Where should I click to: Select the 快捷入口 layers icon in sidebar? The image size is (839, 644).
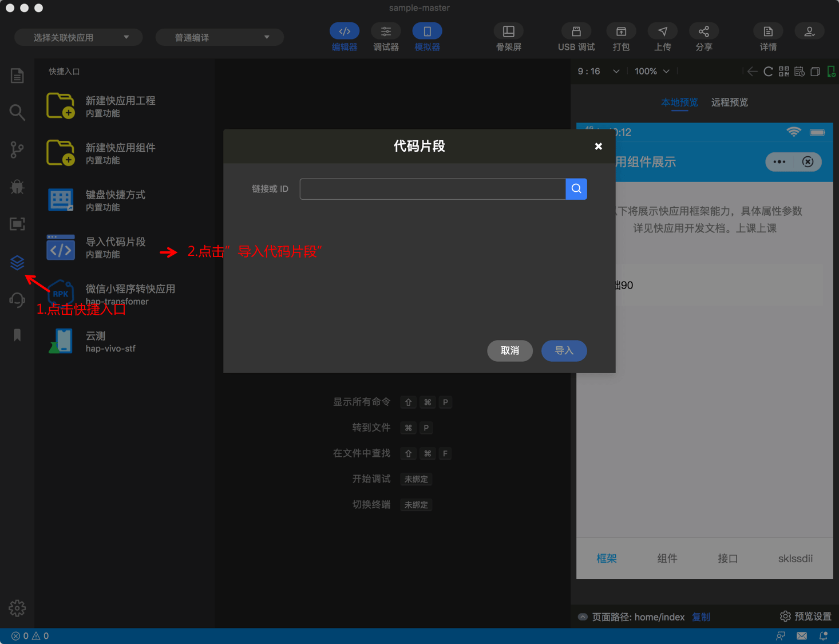[x=17, y=262]
